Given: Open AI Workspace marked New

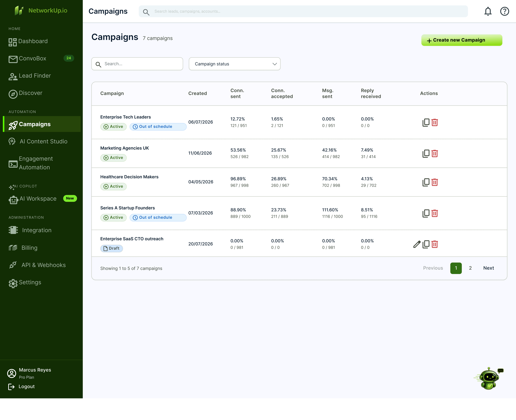Looking at the screenshot, I should pos(41,199).
